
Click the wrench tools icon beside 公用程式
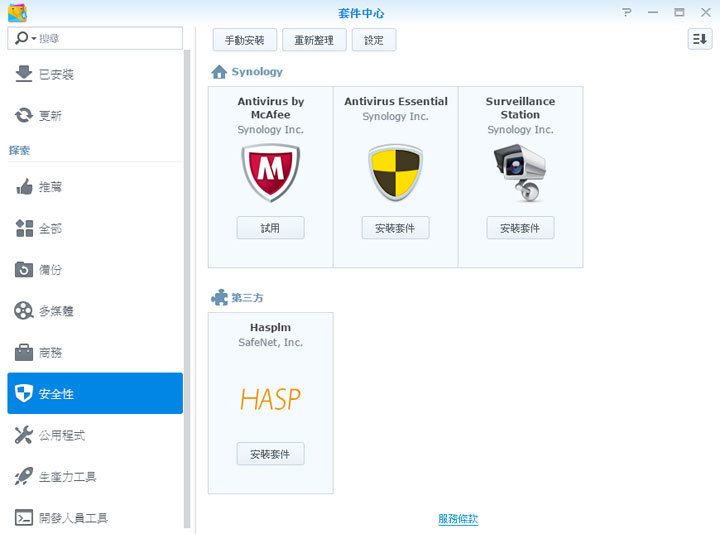click(x=24, y=435)
